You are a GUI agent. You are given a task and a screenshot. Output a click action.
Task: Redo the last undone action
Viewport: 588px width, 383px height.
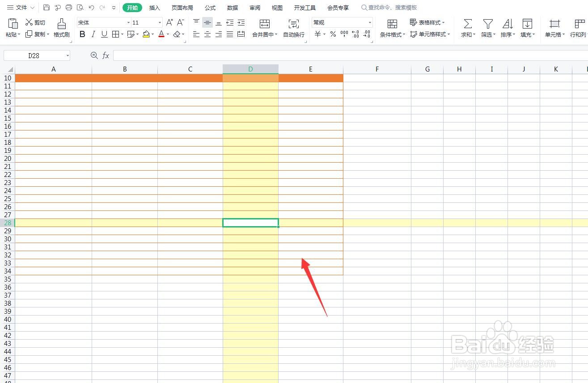point(102,8)
